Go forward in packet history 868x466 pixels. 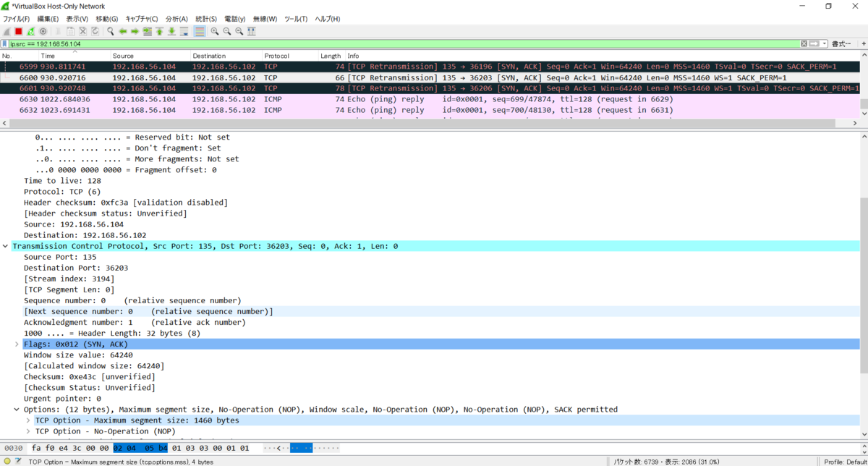135,32
